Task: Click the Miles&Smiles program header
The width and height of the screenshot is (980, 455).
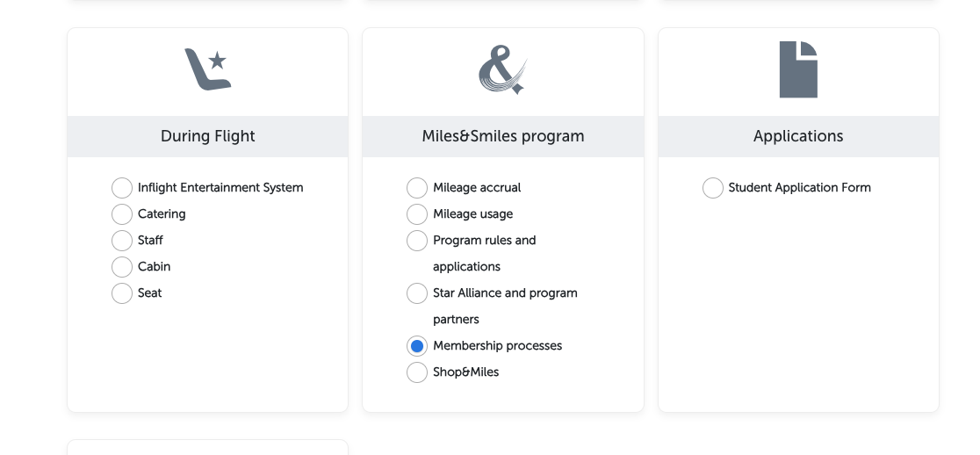Action: (x=503, y=136)
